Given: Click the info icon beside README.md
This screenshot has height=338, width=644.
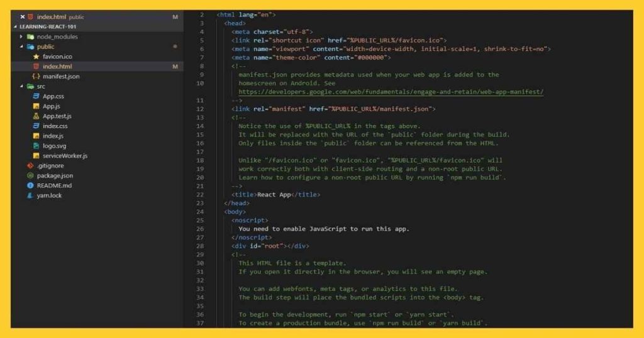Looking at the screenshot, I should [x=30, y=185].
